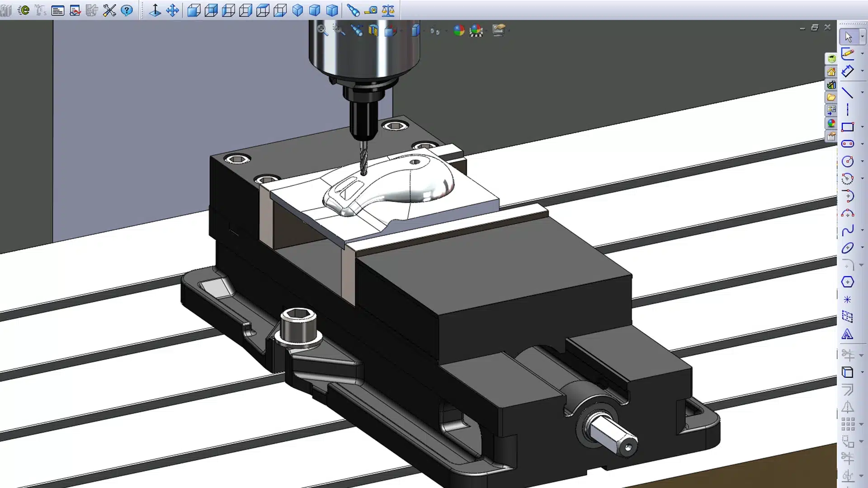Image resolution: width=868 pixels, height=488 pixels.
Task: Choose the sixth standard view cube in the row
Action: [x=280, y=10]
